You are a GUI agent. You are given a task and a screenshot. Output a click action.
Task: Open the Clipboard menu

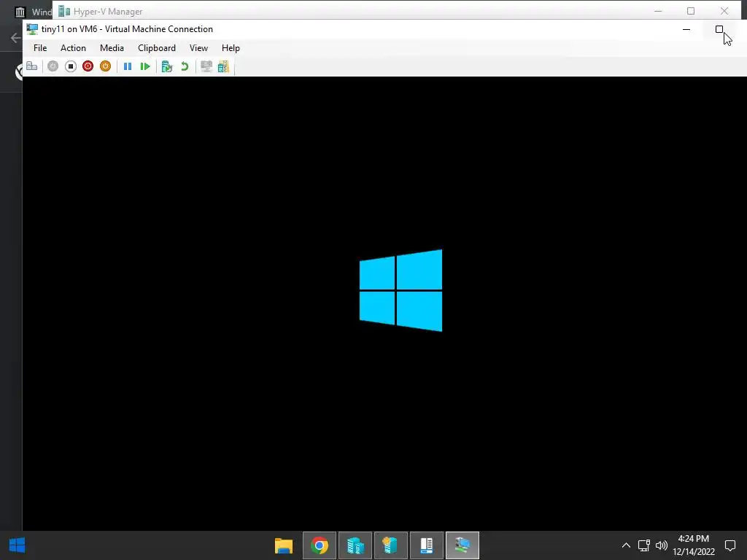click(157, 48)
